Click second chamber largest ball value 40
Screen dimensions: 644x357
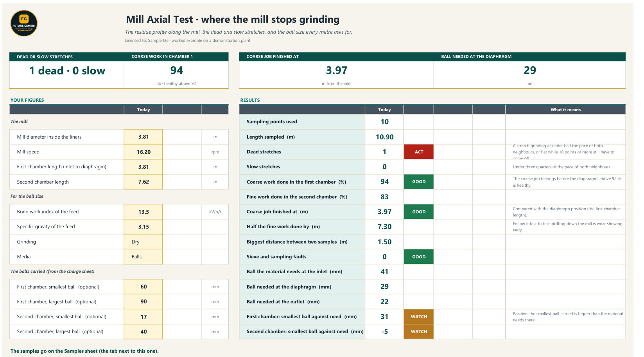point(144,332)
